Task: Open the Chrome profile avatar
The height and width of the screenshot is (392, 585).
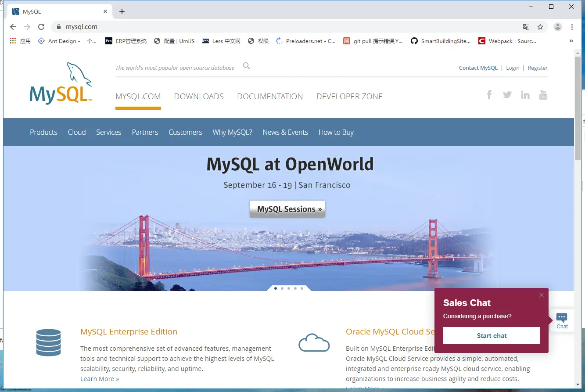Action: coord(558,27)
